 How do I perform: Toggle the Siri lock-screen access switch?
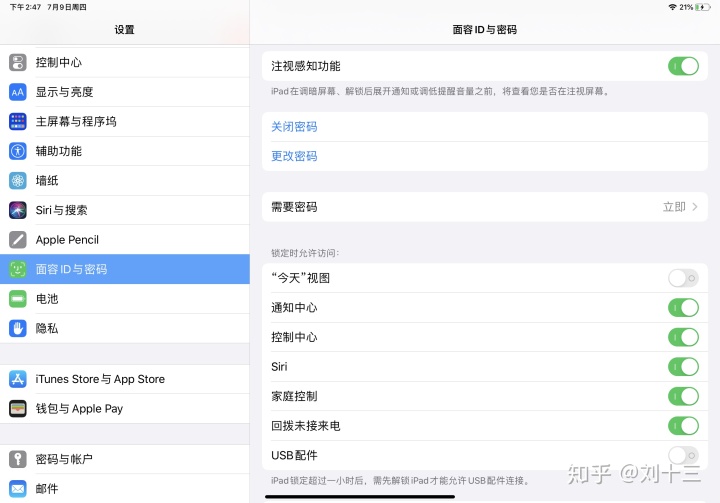tap(683, 367)
